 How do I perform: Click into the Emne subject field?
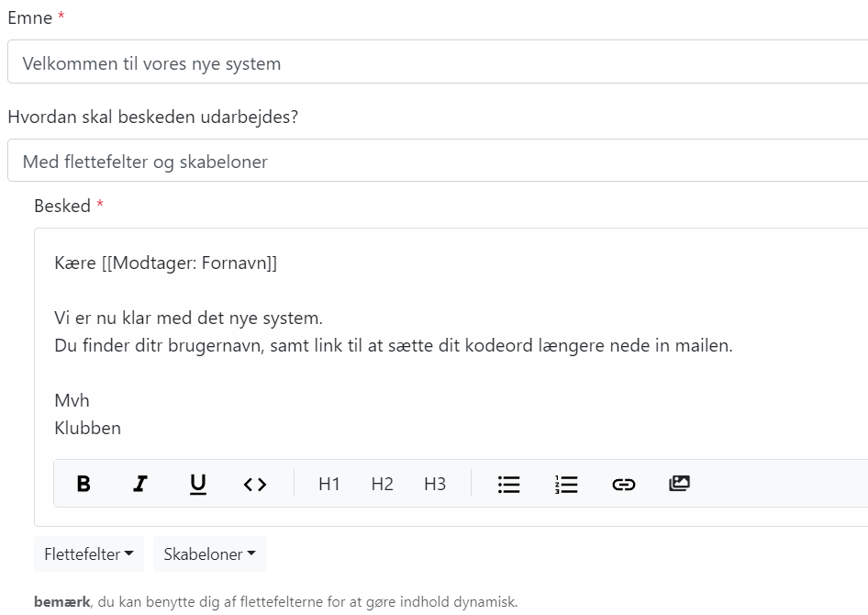(438, 62)
